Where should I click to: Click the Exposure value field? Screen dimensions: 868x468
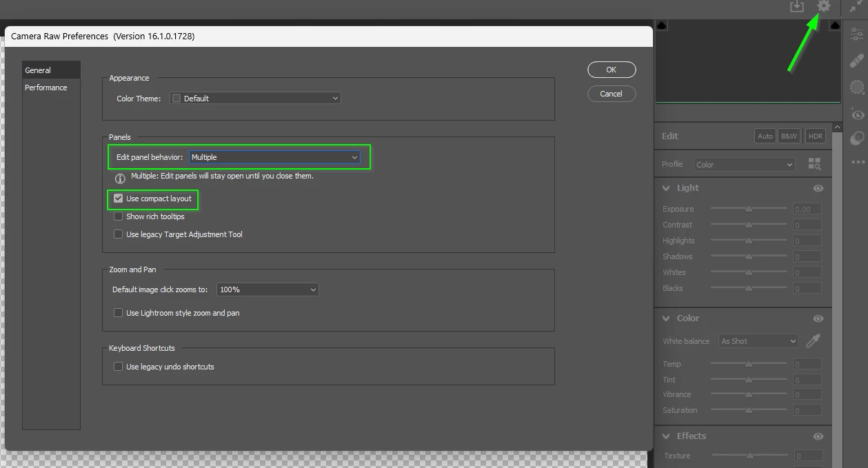(x=807, y=209)
